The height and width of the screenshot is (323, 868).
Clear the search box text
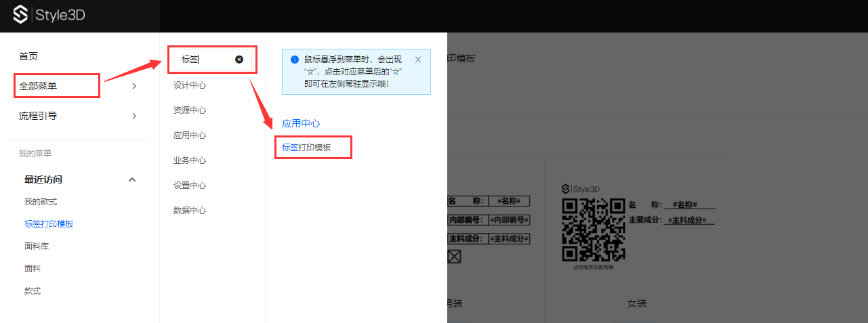point(239,60)
